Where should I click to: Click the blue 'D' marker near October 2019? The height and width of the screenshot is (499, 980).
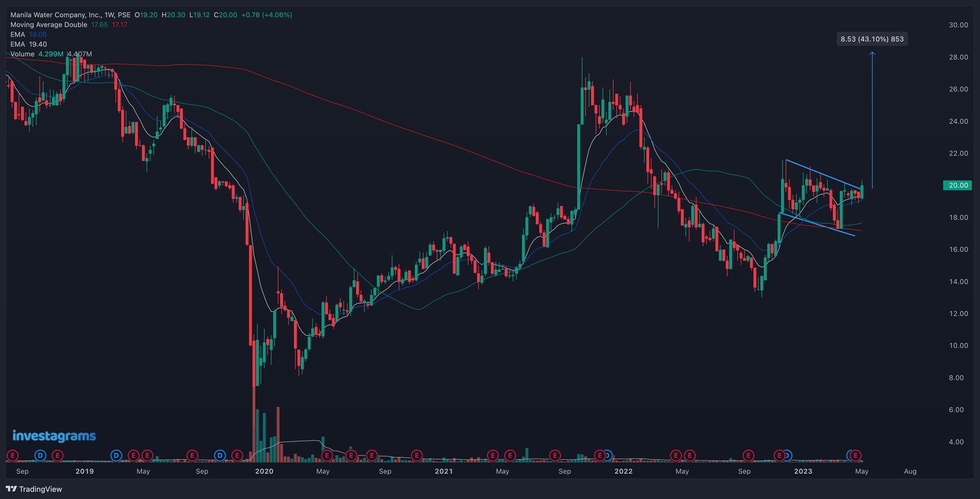point(219,456)
